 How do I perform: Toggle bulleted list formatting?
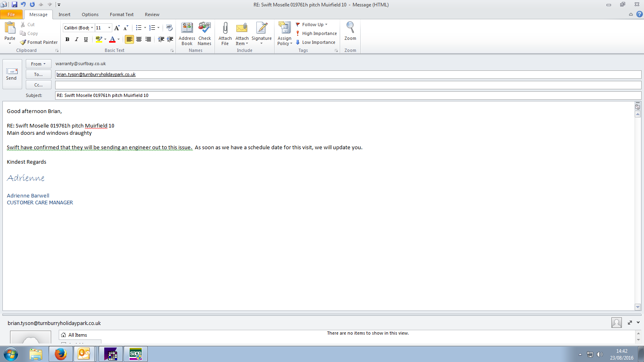pos(138,28)
